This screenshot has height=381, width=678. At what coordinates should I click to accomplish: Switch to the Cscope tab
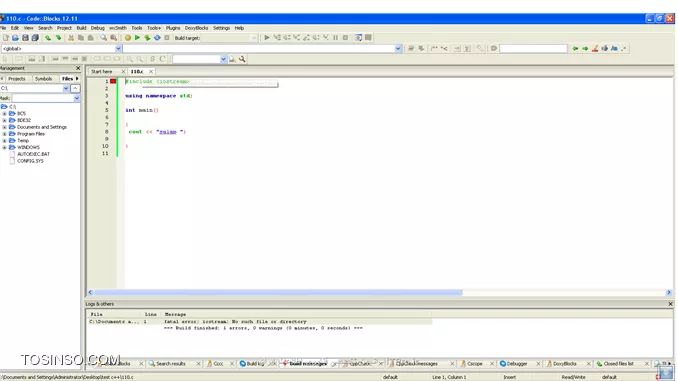[474, 364]
